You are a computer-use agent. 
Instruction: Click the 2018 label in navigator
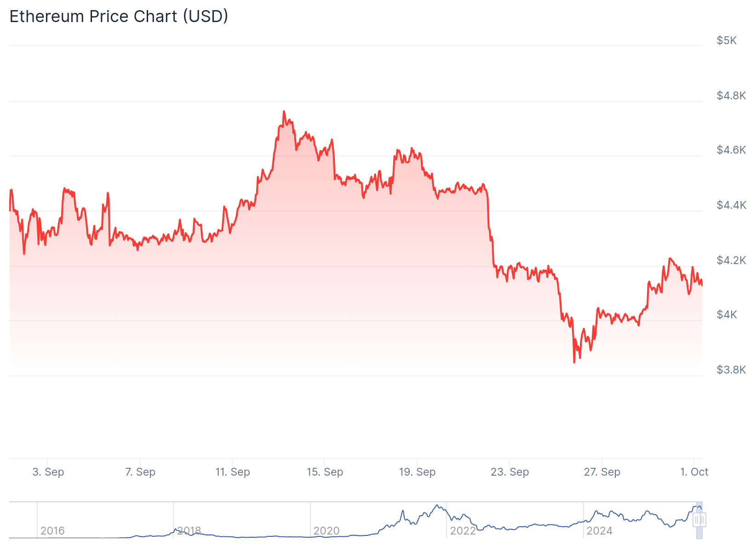189,531
